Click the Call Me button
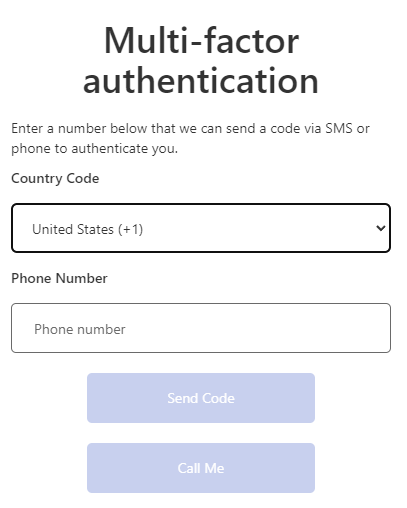 [201, 468]
